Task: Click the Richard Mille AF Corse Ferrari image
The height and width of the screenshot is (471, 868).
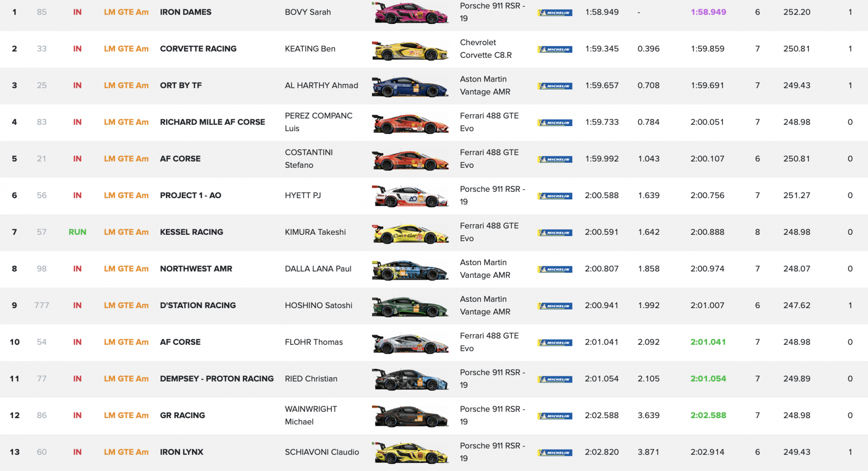Action: pos(410,123)
